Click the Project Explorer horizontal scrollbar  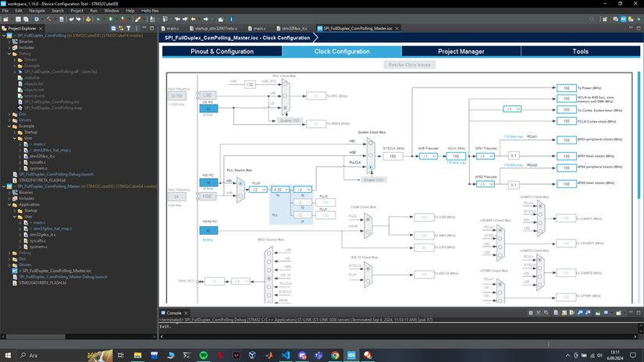[35, 336]
